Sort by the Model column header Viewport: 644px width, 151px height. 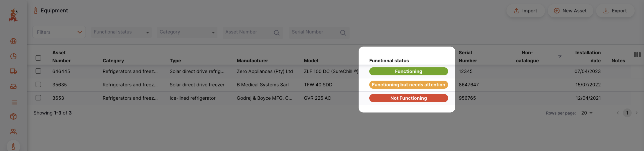click(311, 61)
